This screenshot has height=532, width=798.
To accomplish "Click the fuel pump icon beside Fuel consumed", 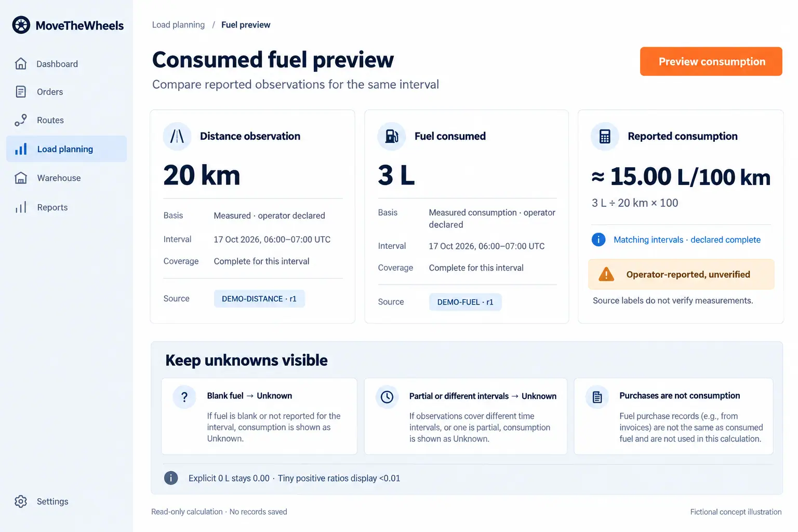I will tap(392, 136).
